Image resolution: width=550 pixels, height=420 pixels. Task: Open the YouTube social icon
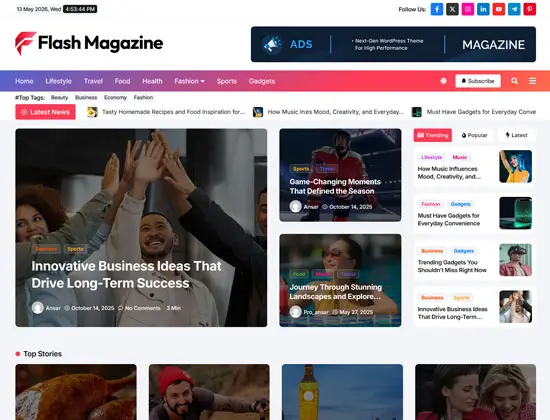498,9
